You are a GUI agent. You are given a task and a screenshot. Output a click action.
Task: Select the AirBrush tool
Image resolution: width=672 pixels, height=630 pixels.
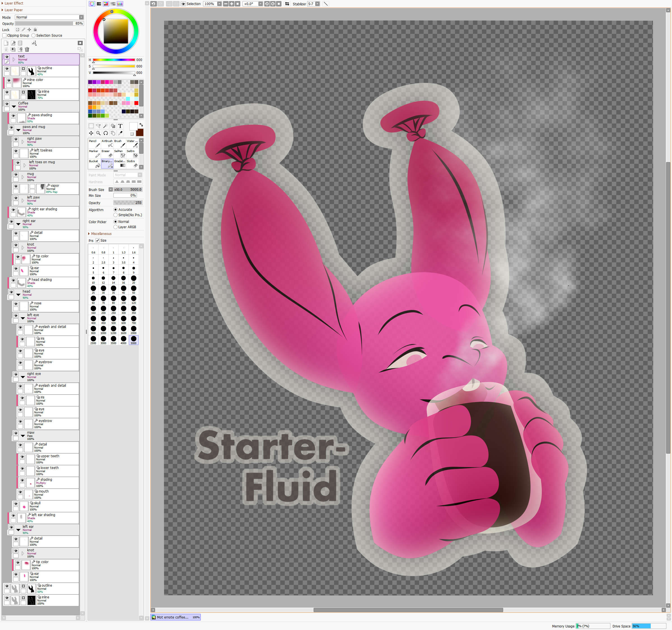[107, 143]
